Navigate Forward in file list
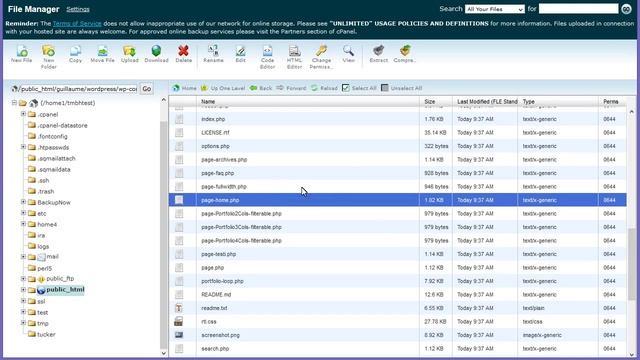This screenshot has width=640, height=360. pos(291,88)
